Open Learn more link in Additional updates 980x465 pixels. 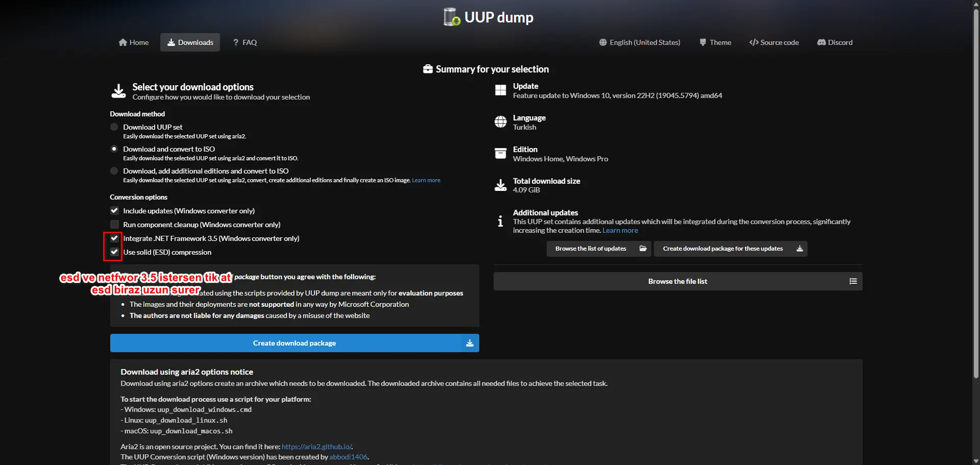pos(620,230)
